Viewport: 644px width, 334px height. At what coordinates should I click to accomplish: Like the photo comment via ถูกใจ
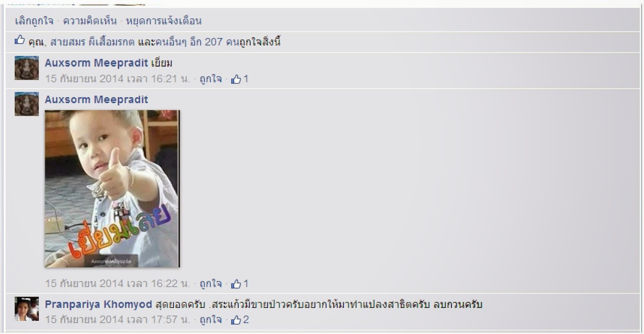coord(211,284)
